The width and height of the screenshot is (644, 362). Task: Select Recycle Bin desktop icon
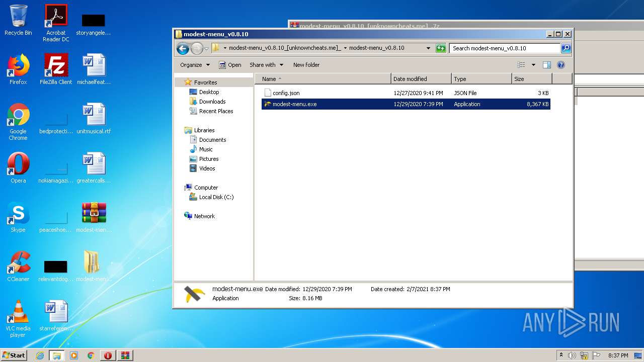[18, 20]
